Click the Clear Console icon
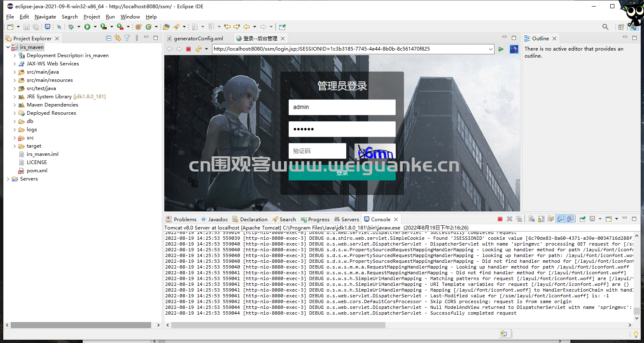Screen dimensions: 644x343 point(532,219)
